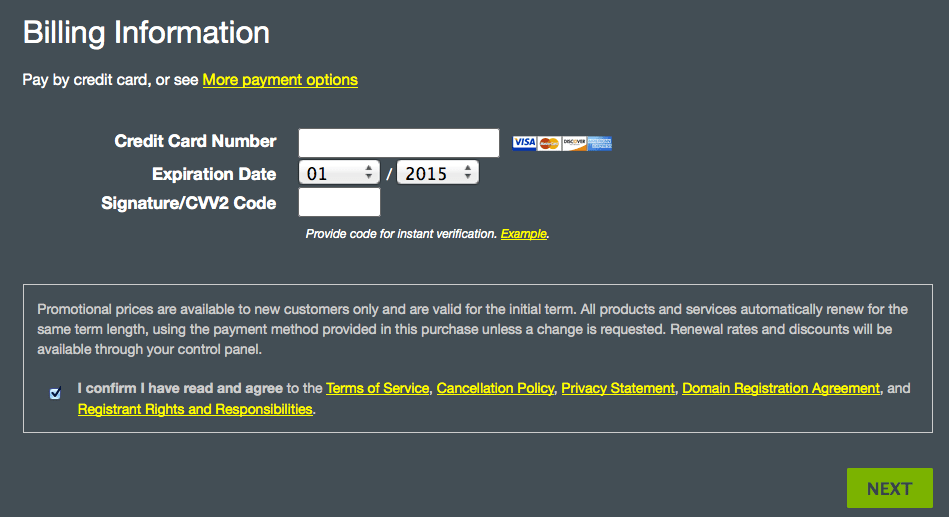
Task: Open the Domain Registration Agreement link
Action: pyautogui.click(x=781, y=388)
